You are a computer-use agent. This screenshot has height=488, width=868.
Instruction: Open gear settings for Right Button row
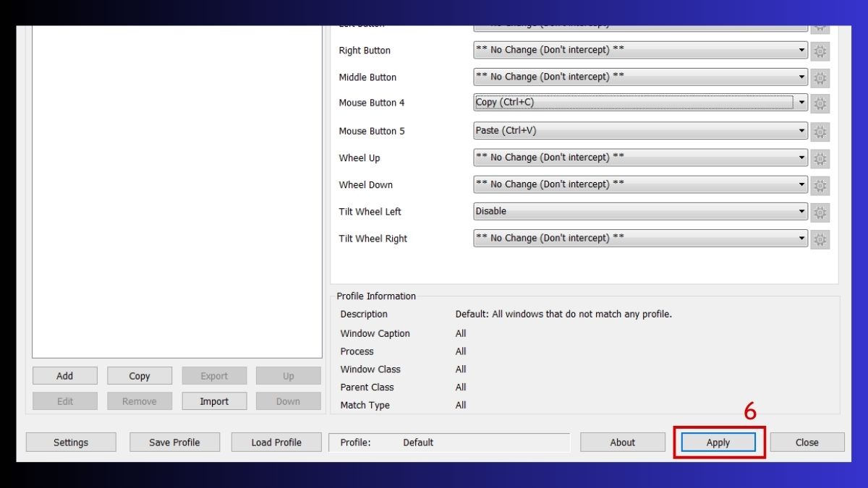820,51
